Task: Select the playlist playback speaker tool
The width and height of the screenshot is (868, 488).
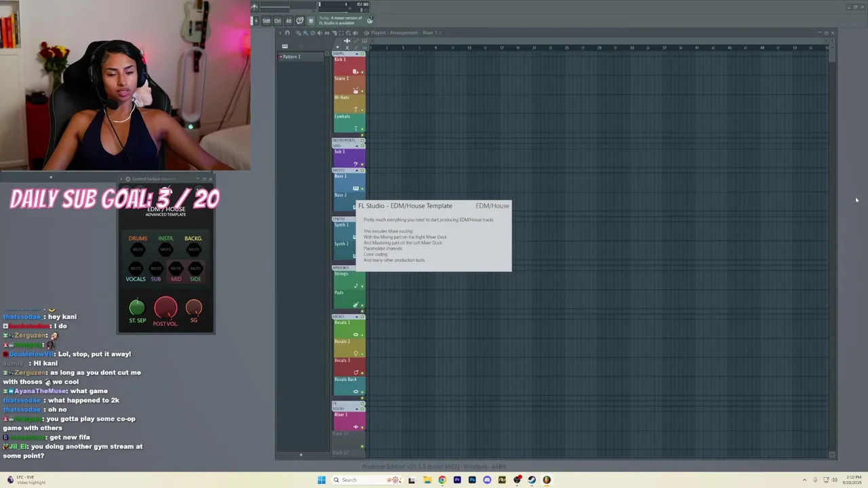Action: (355, 33)
